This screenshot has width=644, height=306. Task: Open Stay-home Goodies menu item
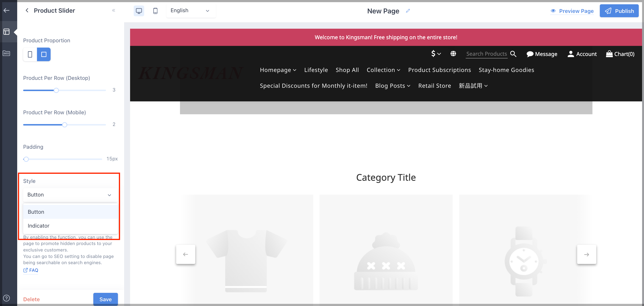tap(506, 70)
